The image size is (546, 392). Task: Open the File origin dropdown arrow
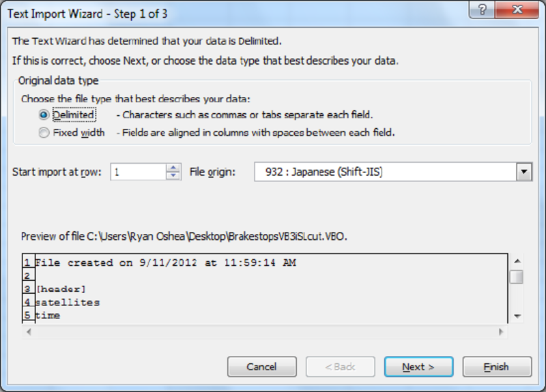point(523,172)
